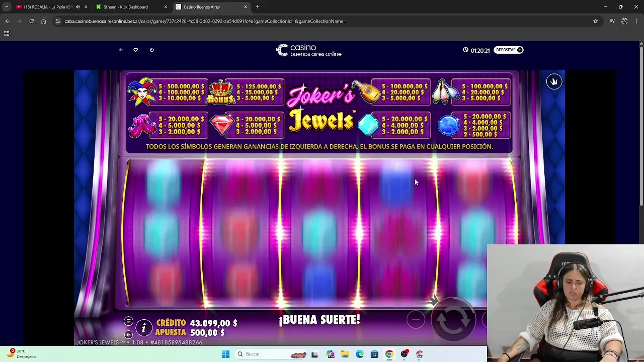Click the ¡BUENA SUERTE! message

319,320
